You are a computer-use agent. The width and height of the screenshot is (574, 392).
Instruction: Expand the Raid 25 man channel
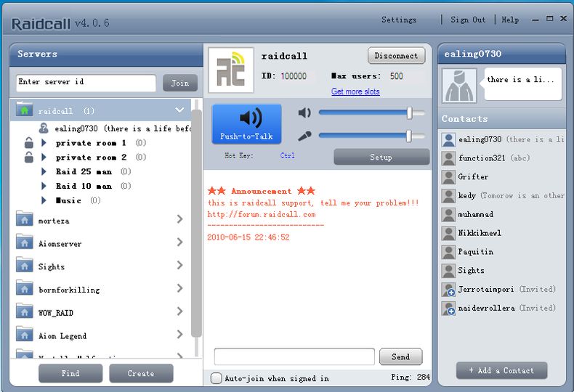[44, 172]
